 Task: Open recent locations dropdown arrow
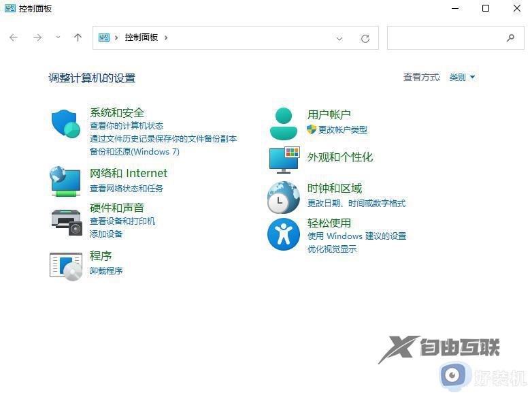tap(58, 37)
